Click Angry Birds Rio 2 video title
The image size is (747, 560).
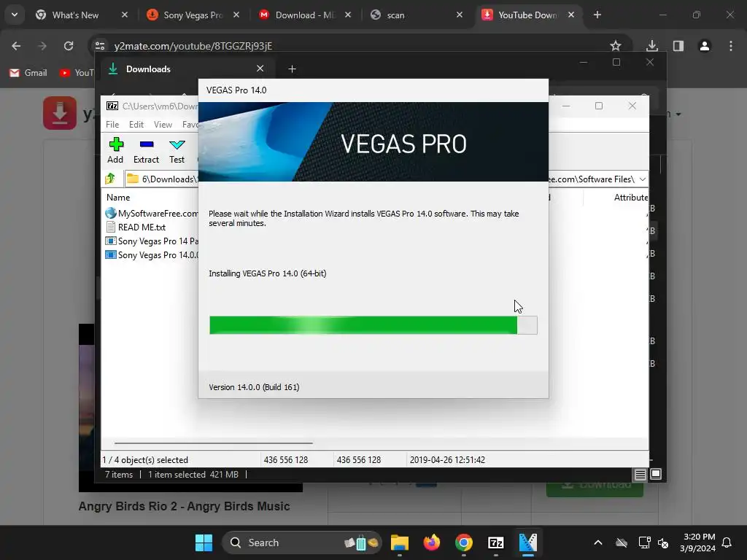(184, 506)
